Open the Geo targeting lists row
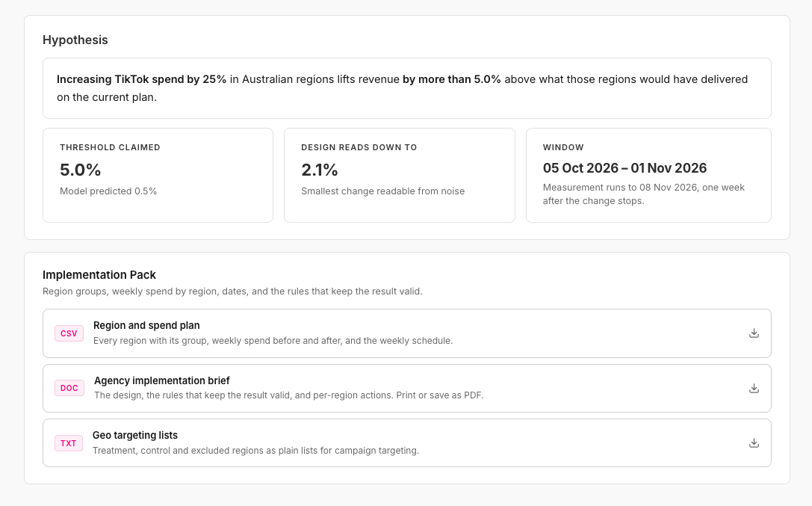The image size is (812, 506). tap(407, 442)
